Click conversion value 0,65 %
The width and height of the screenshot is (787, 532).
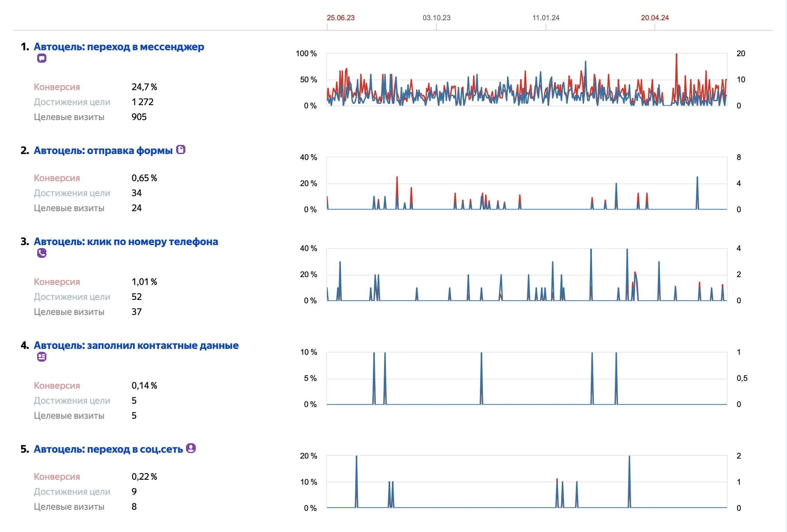[x=144, y=178]
